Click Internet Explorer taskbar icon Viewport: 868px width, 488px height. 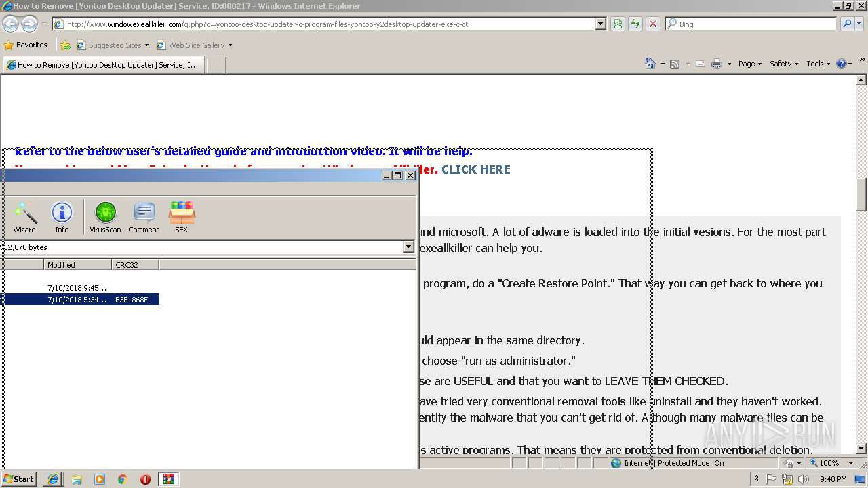click(53, 479)
